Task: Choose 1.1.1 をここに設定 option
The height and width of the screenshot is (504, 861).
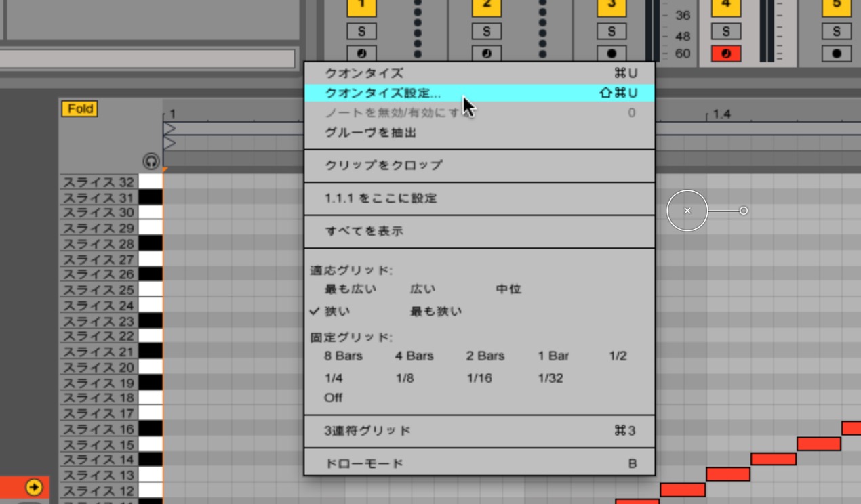Action: [x=479, y=198]
